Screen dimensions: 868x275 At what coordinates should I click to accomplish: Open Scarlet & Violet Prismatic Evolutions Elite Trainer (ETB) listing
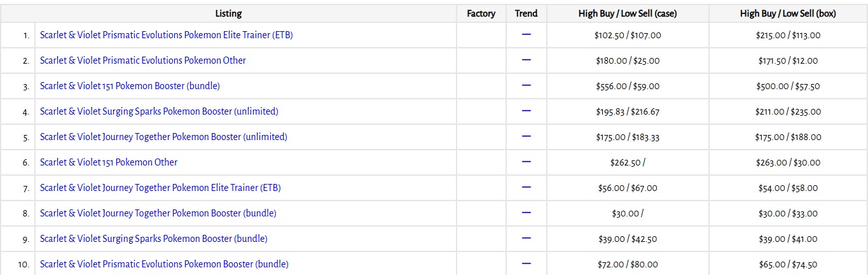(x=166, y=35)
